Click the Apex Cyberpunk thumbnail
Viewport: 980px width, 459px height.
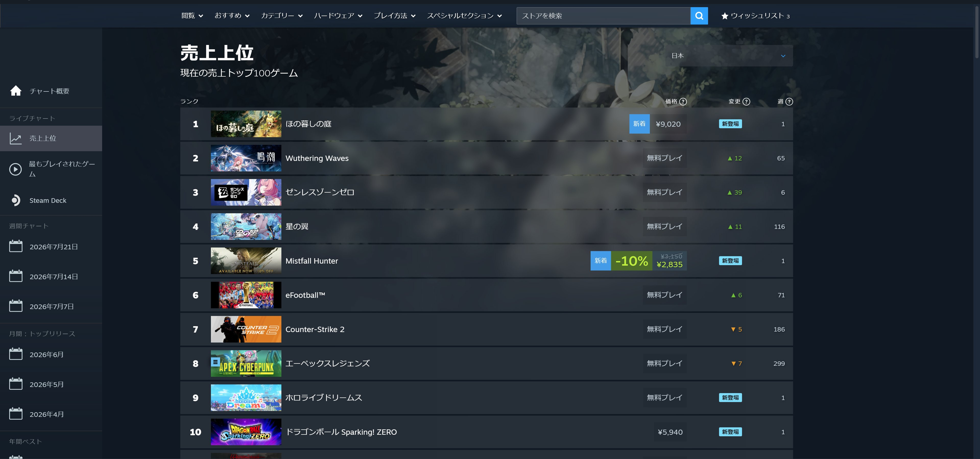click(x=246, y=363)
